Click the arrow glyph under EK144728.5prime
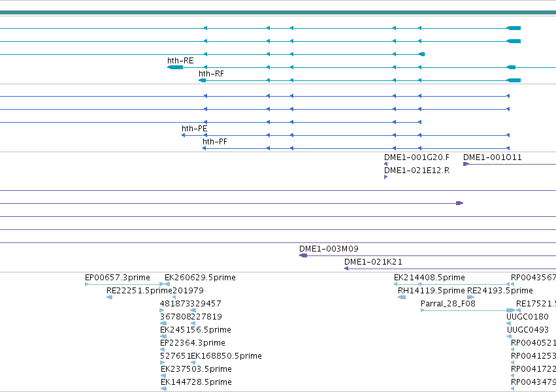Screen dimensions: 556x392 (163, 389)
